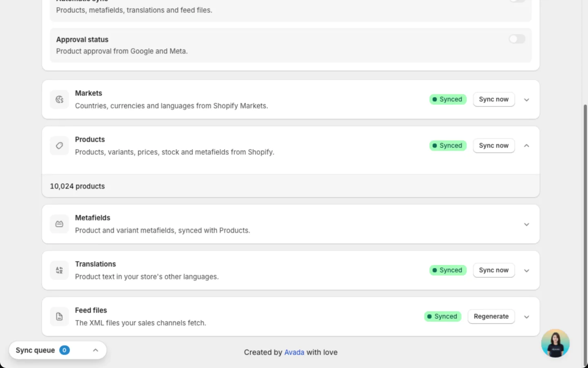Open the support chat avatar
588x368 pixels.
coord(555,343)
